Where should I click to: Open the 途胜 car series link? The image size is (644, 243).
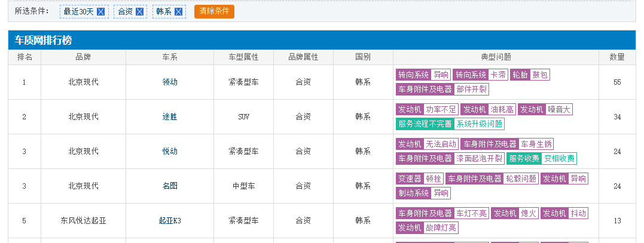[170, 117]
